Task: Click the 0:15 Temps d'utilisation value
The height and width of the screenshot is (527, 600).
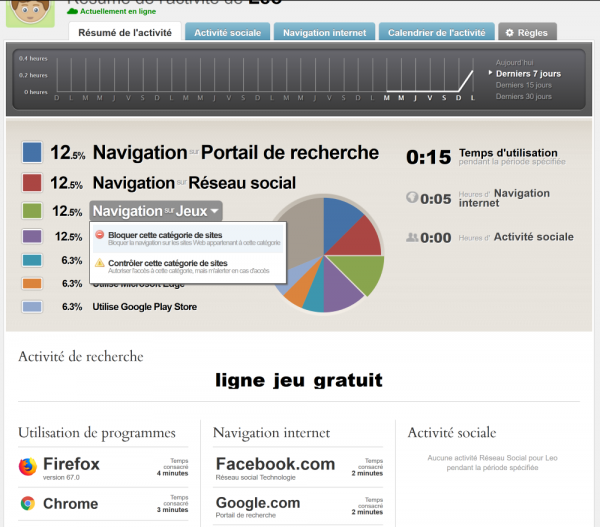Action: point(429,157)
